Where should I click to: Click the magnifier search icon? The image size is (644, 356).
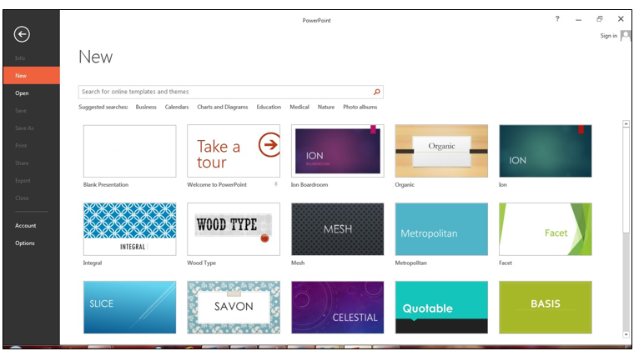point(377,93)
